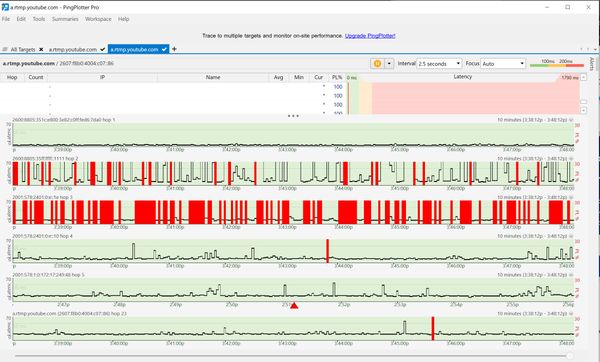
Task: Open the Help menu
Action: pyautogui.click(x=124, y=19)
